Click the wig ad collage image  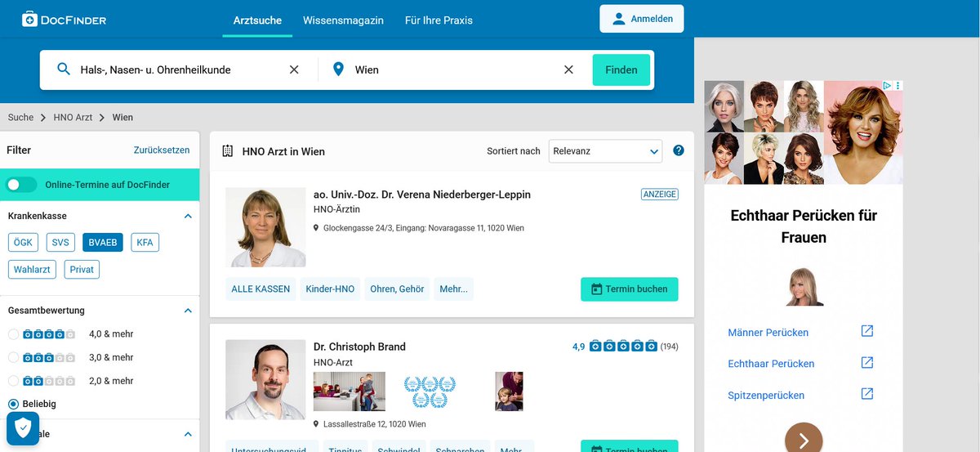pos(804,132)
